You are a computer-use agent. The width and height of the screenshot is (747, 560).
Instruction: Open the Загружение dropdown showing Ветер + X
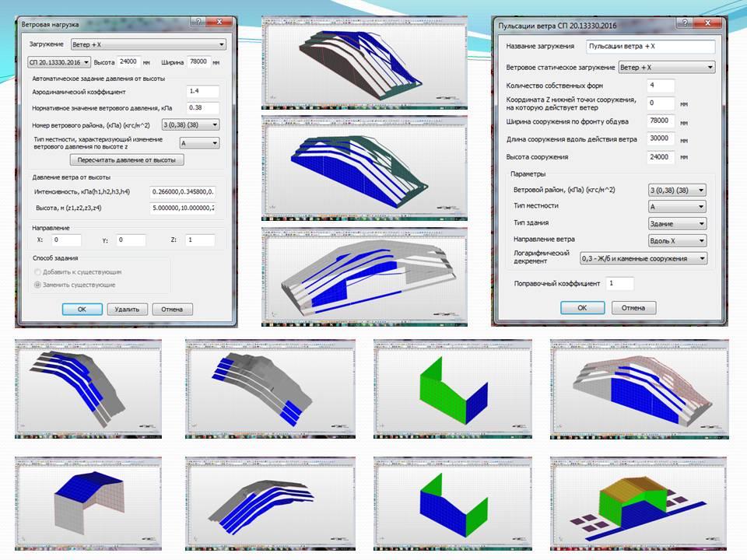[x=148, y=45]
